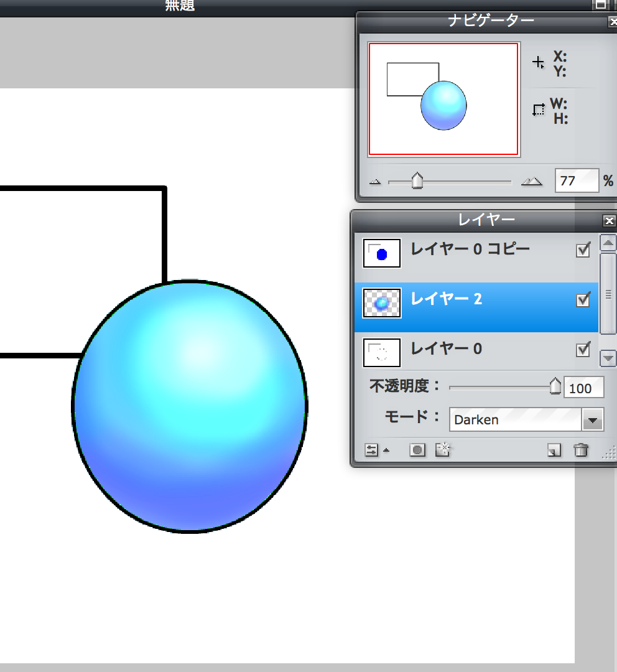Click the layers list scrollbar thumb
Image resolution: width=617 pixels, height=672 pixels.
(608, 294)
